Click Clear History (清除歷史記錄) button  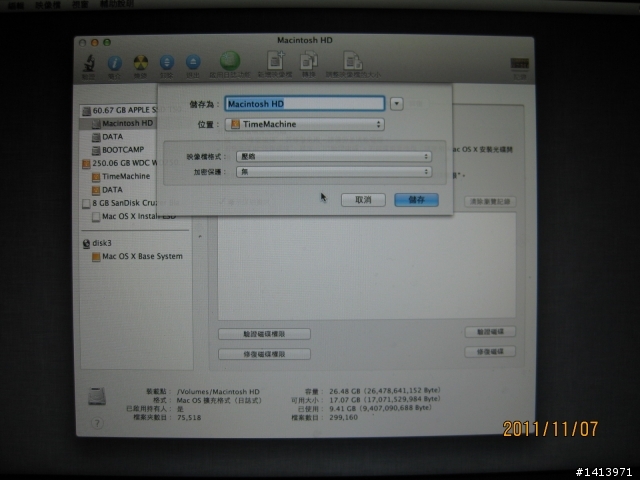pos(490,202)
